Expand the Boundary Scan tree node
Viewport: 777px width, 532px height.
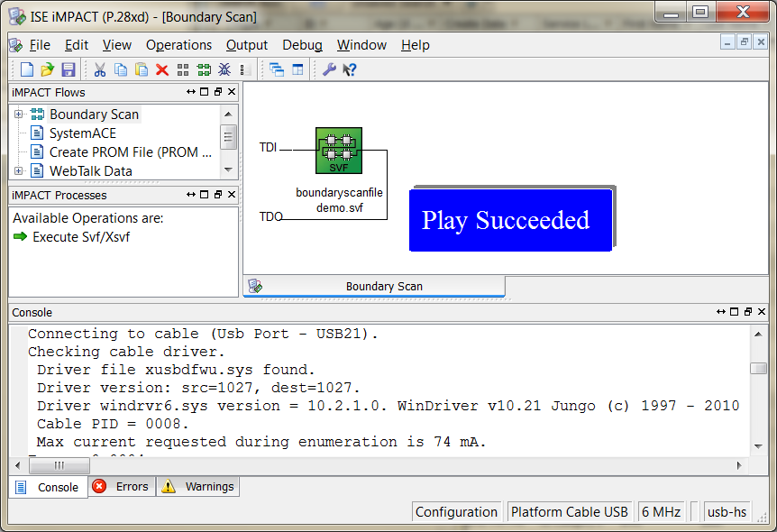18,115
